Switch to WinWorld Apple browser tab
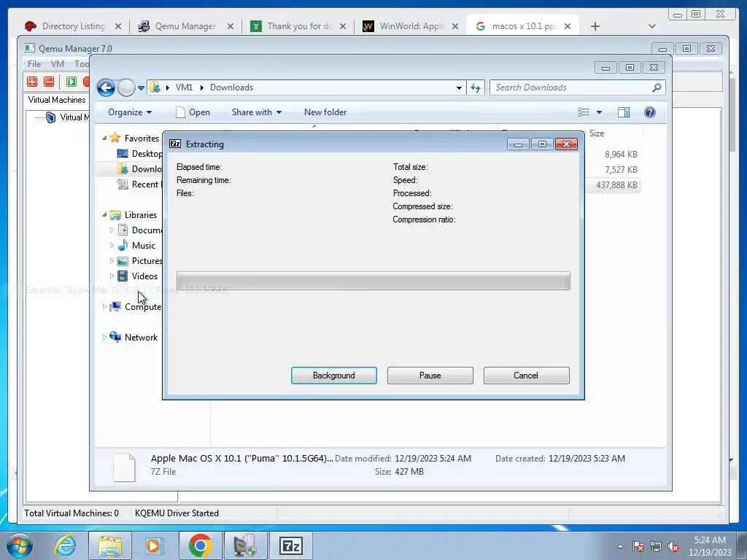 [x=412, y=26]
